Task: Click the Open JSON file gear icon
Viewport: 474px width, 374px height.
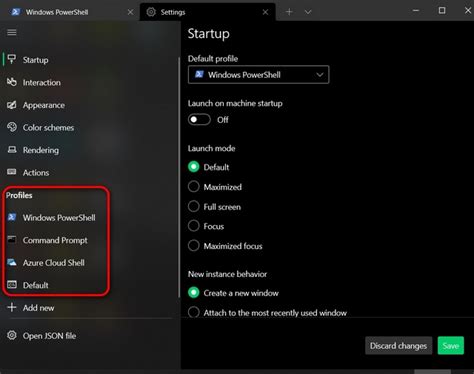Action: [12, 335]
